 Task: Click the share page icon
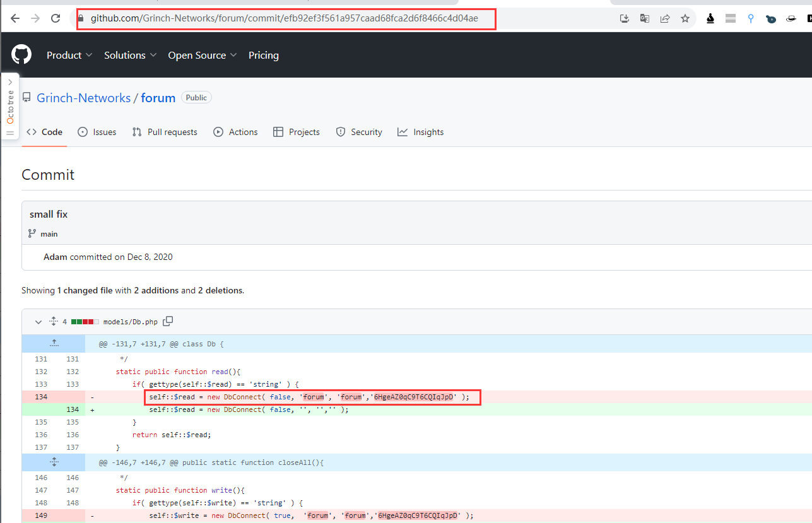point(665,18)
